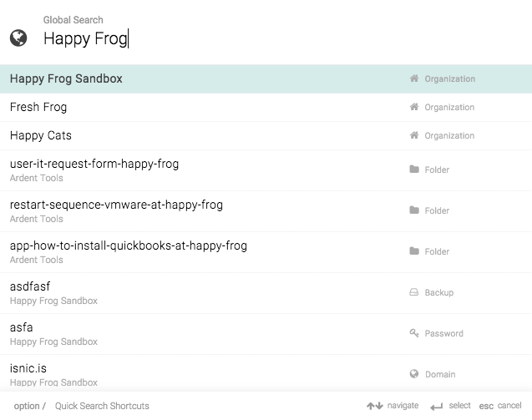Click the esc cancel hint
Image resolution: width=532 pixels, height=420 pixels.
pyautogui.click(x=500, y=406)
